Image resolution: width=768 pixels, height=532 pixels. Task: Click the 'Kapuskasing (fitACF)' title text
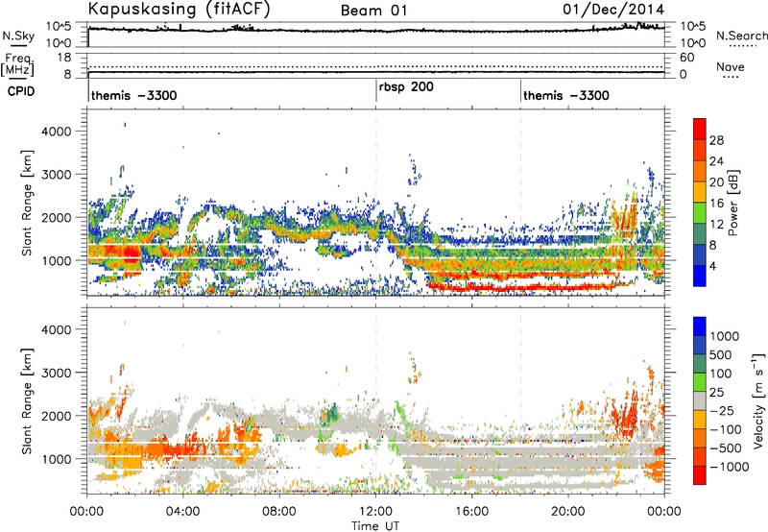click(x=179, y=9)
